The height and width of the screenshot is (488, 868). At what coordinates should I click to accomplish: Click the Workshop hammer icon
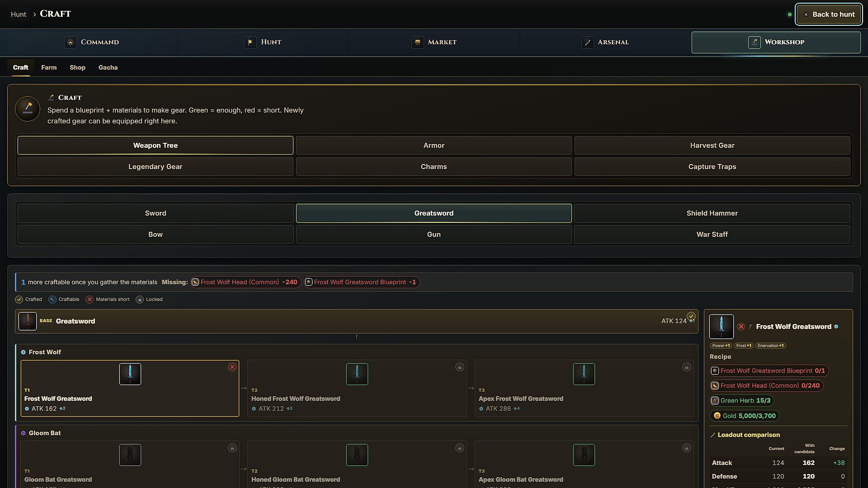pos(754,42)
